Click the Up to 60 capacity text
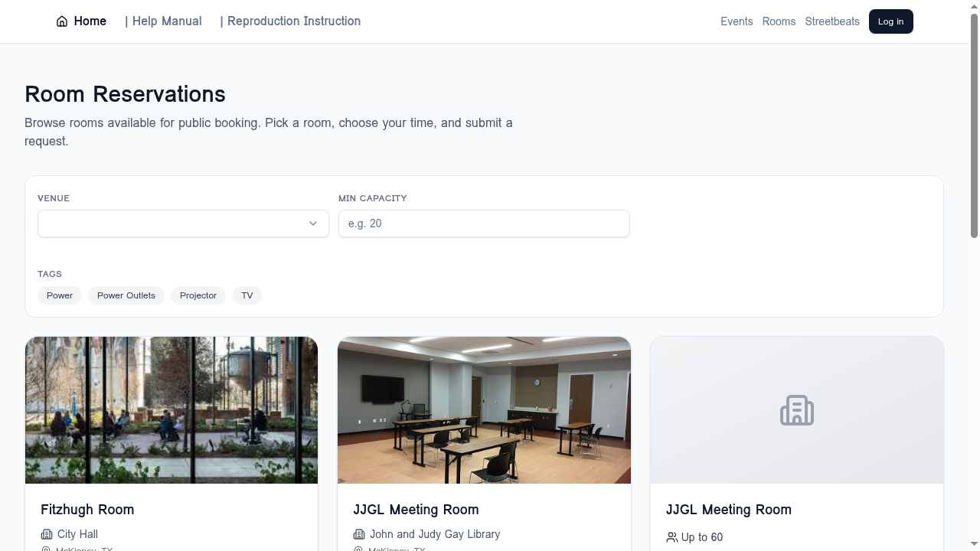 (x=702, y=537)
